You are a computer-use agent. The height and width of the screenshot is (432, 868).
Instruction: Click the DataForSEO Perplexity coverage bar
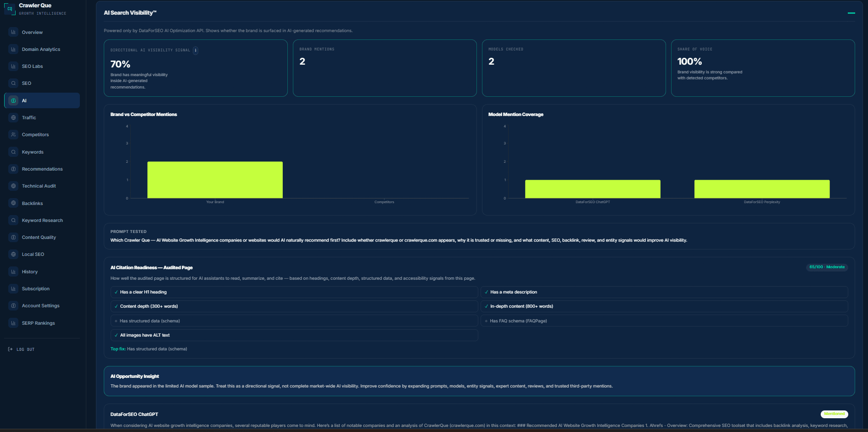[x=762, y=189]
